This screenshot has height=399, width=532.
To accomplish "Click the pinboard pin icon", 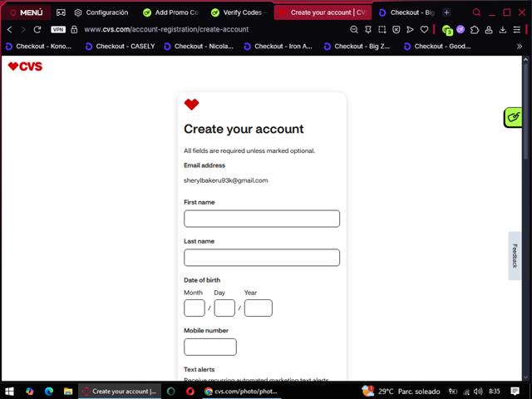I will (x=368, y=30).
